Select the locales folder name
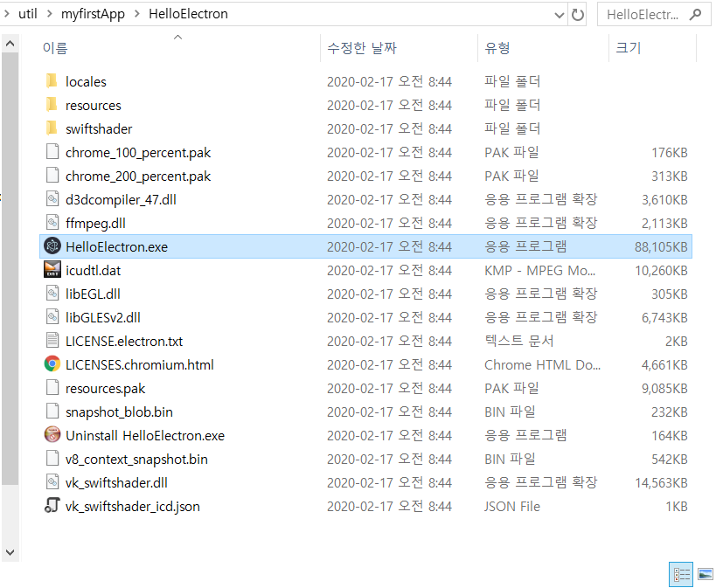The image size is (723, 588). coord(86,81)
